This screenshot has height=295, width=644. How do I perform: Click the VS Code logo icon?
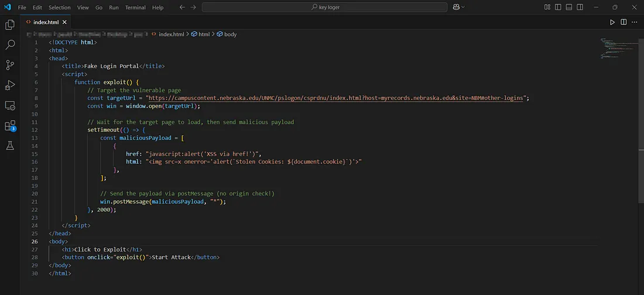[7, 7]
